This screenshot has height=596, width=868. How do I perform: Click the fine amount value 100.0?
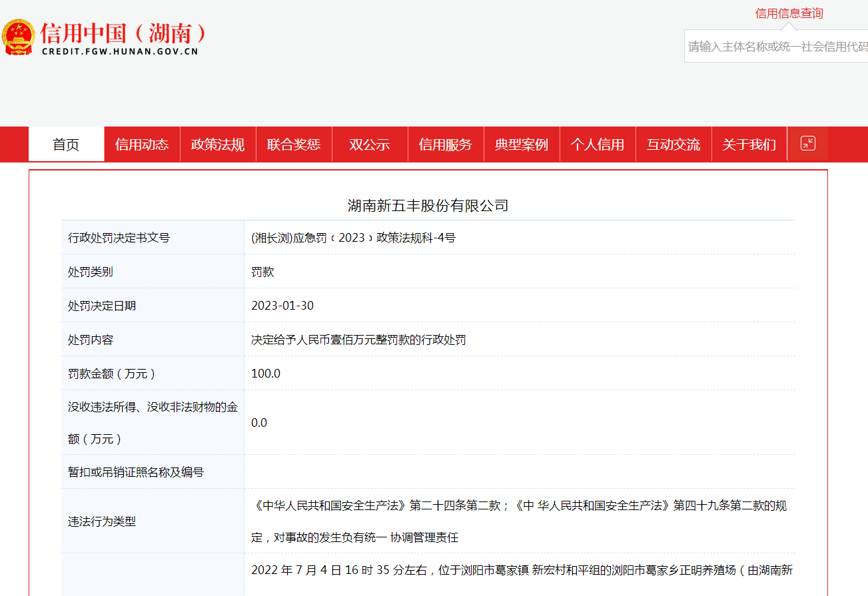[266, 374]
